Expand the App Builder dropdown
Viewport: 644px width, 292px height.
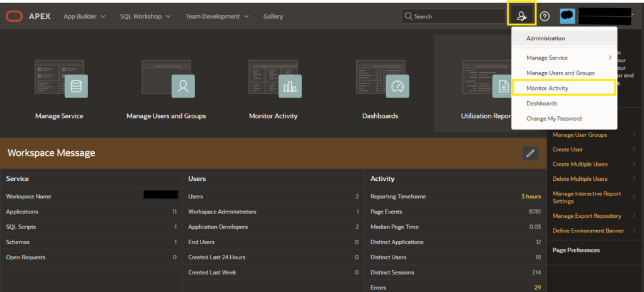(85, 16)
